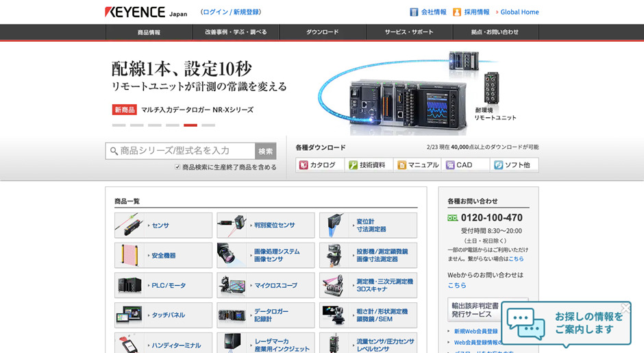644x353 pixels.
Task: Select first carousel slide indicator
Action: [x=119, y=125]
